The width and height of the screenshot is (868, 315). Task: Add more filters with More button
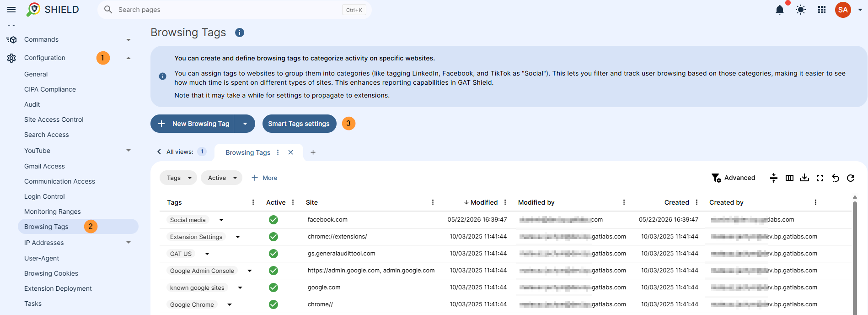tap(264, 178)
